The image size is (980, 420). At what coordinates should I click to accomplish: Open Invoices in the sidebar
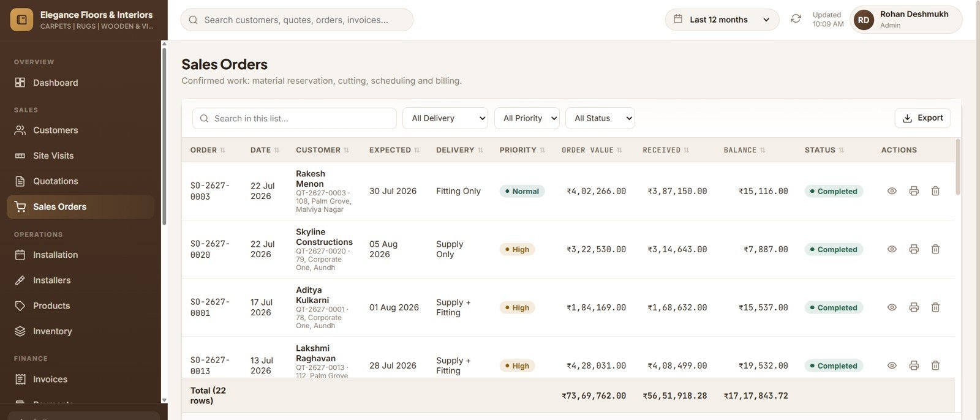point(80,380)
